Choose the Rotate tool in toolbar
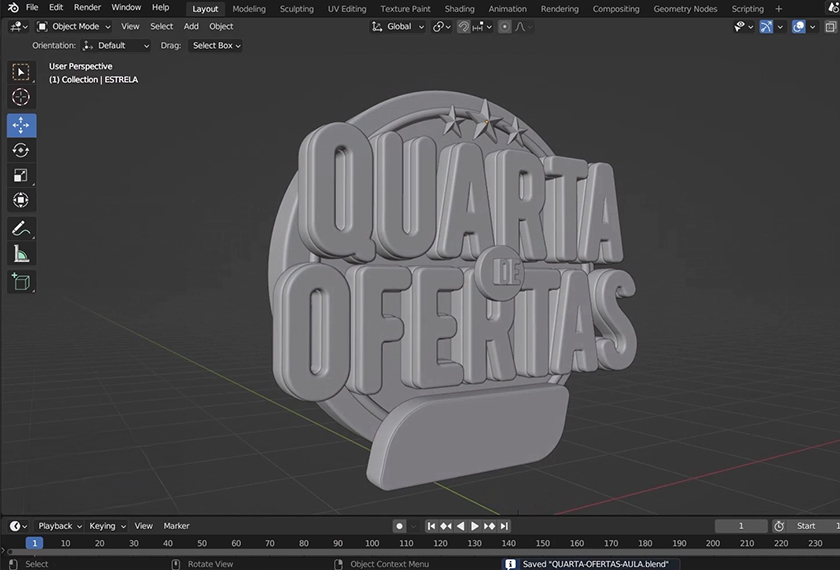Image resolution: width=840 pixels, height=570 pixels. [21, 150]
